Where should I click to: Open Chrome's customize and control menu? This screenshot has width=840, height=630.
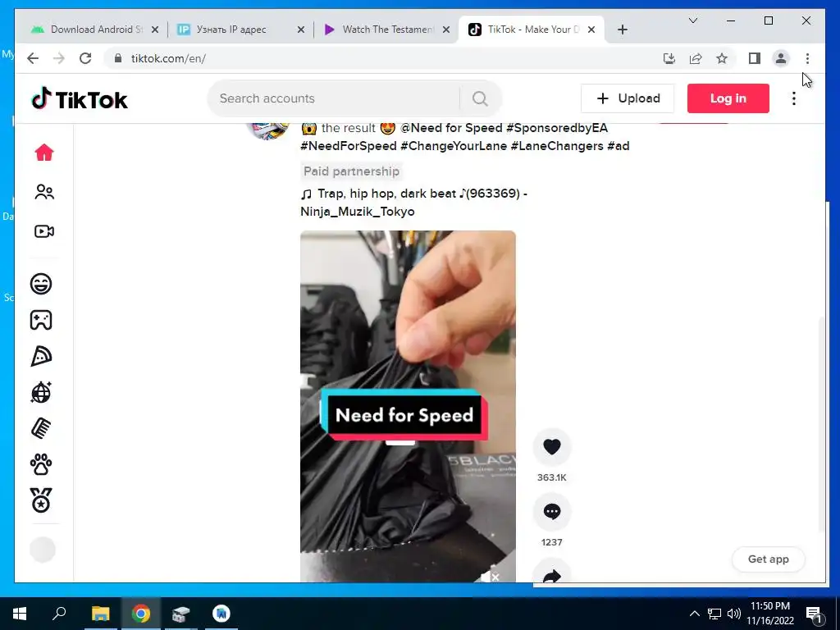click(x=807, y=58)
